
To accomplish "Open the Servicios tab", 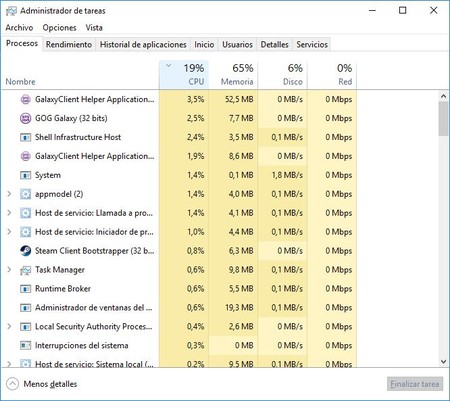I will [x=312, y=44].
